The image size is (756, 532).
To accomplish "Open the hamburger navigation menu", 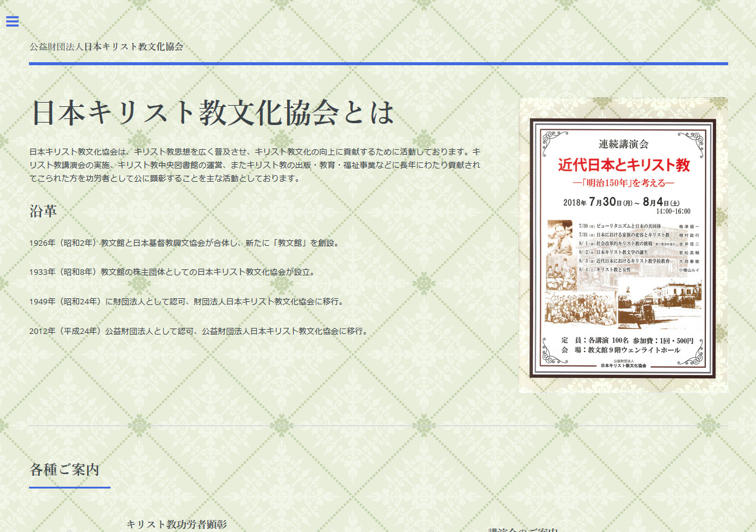I will [x=13, y=22].
